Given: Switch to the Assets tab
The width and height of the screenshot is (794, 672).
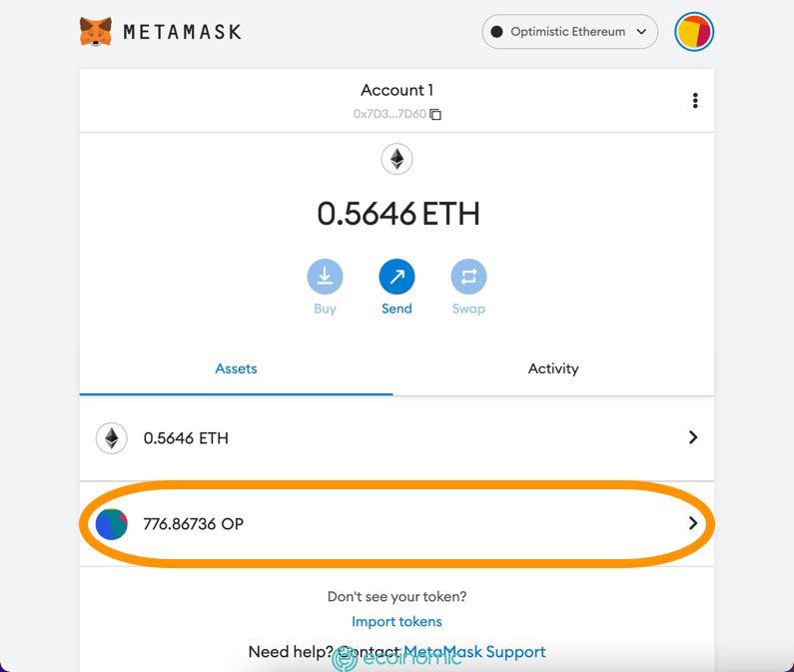Looking at the screenshot, I should (x=236, y=368).
